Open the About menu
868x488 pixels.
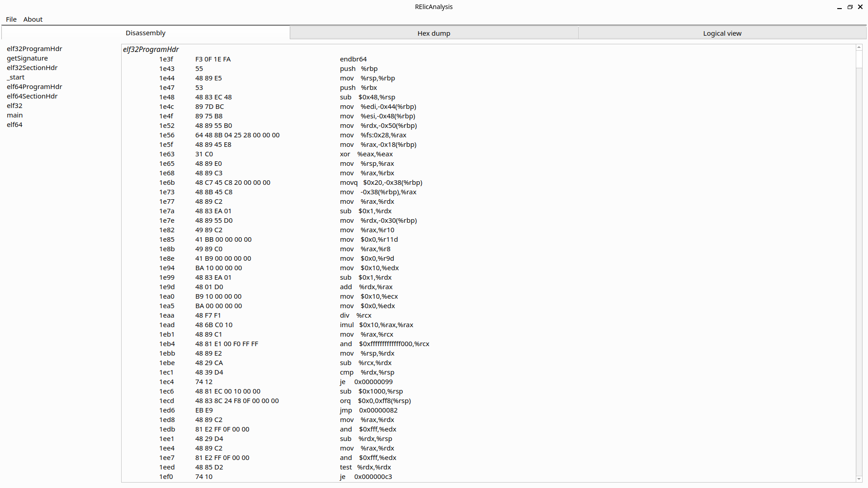click(33, 19)
